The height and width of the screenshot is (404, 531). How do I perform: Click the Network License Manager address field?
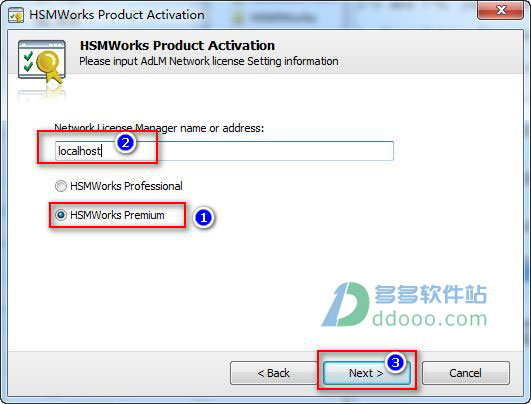pos(224,151)
